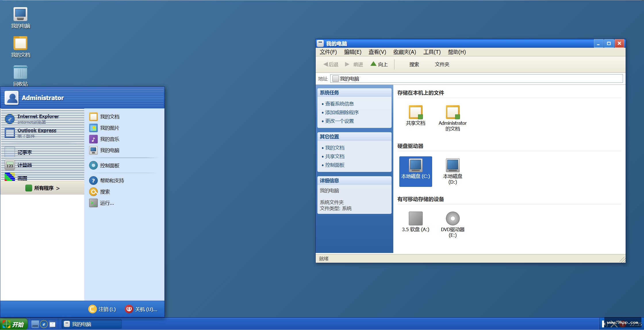Open 编辑(E) menu
The height and width of the screenshot is (330, 644).
click(x=353, y=52)
